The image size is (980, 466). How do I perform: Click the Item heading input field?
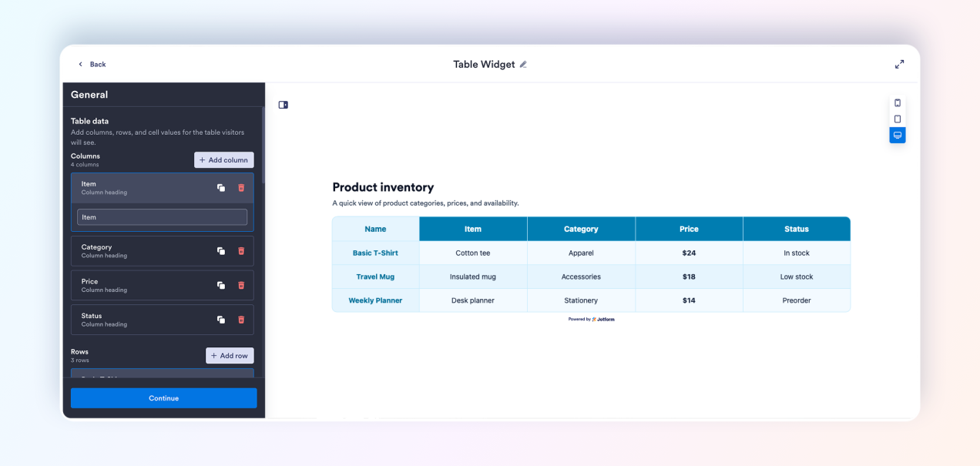pyautogui.click(x=162, y=217)
